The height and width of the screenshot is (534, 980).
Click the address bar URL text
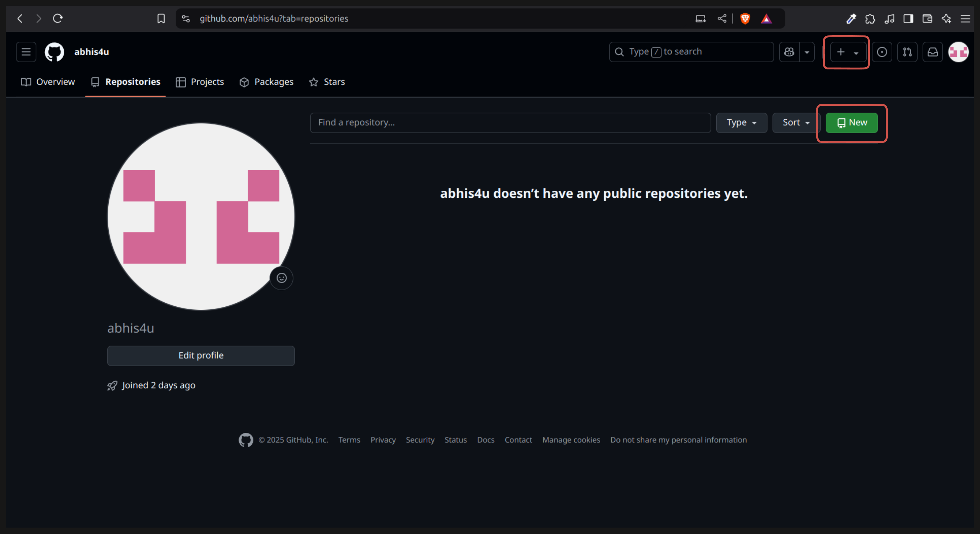click(274, 19)
